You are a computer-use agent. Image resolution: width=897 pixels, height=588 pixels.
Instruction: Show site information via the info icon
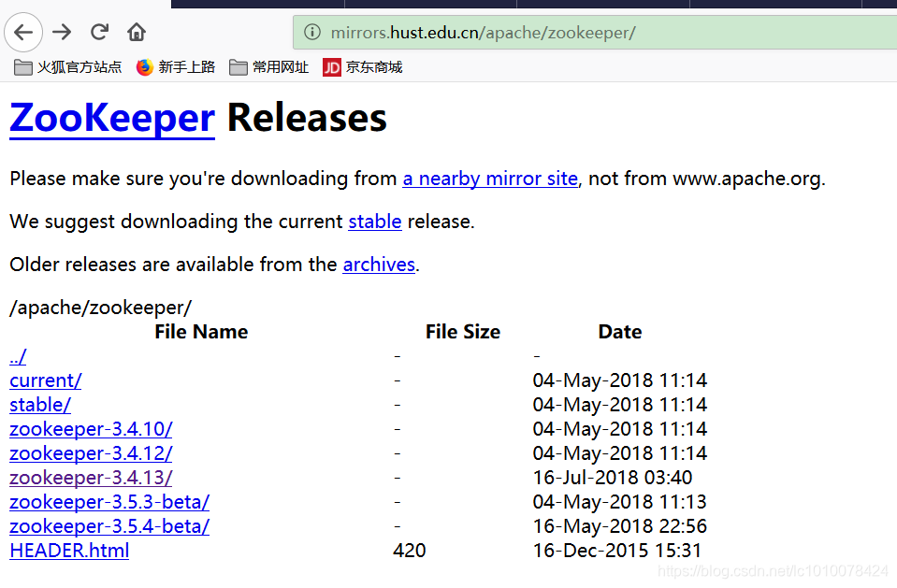tap(311, 32)
